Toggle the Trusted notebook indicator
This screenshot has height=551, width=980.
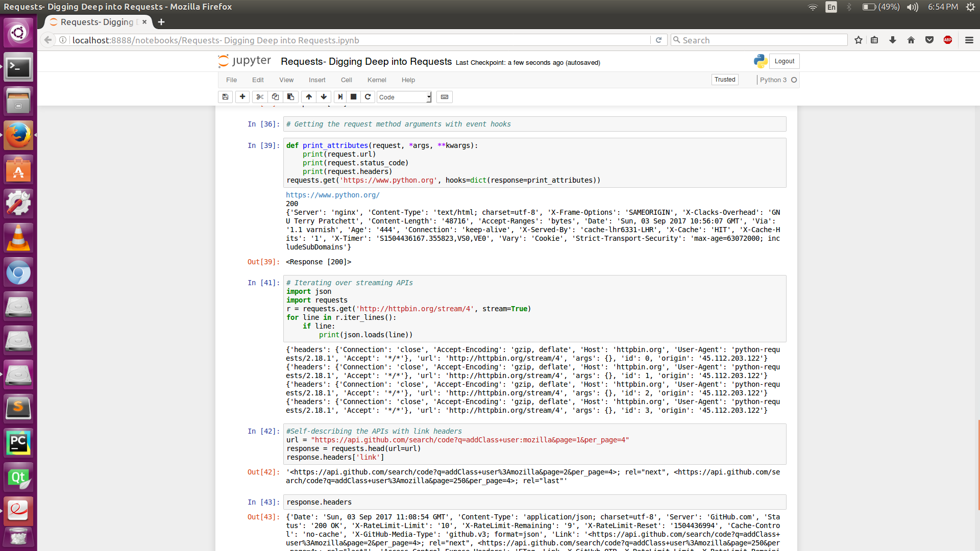click(725, 80)
